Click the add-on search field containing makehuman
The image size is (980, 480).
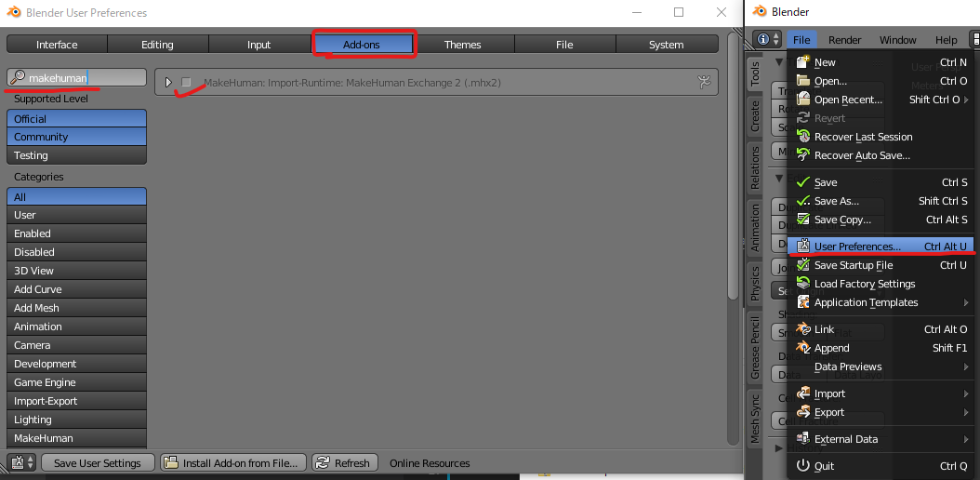tap(77, 77)
